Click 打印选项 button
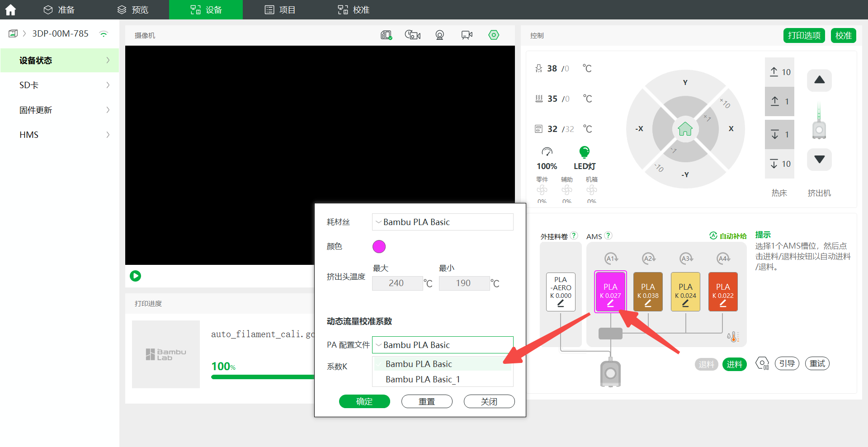 click(804, 35)
